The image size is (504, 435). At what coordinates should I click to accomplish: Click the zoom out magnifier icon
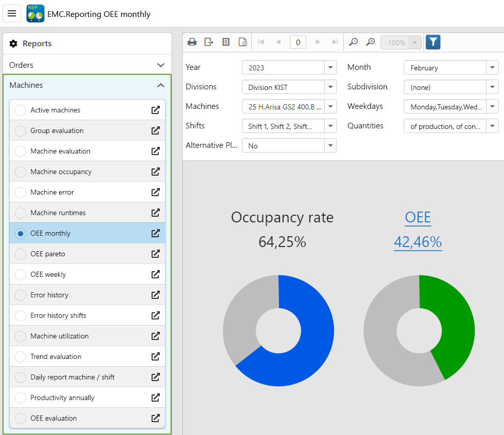coord(353,42)
